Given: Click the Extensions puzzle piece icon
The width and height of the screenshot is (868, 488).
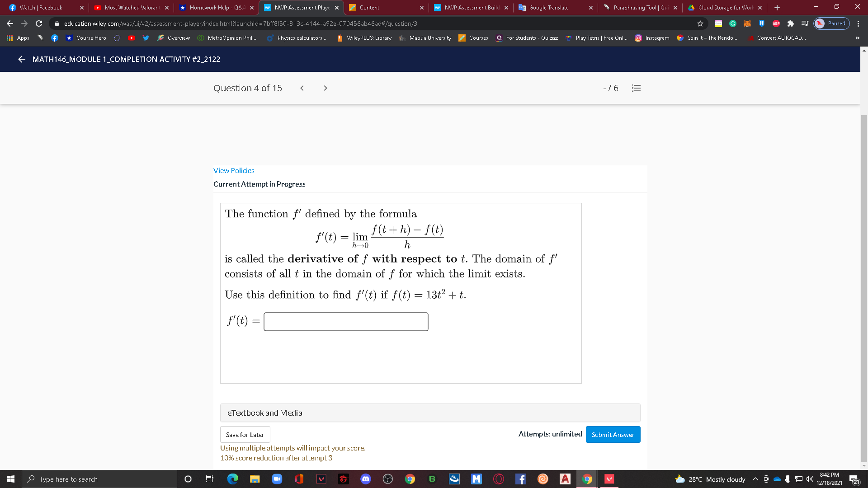Looking at the screenshot, I should 791,23.
